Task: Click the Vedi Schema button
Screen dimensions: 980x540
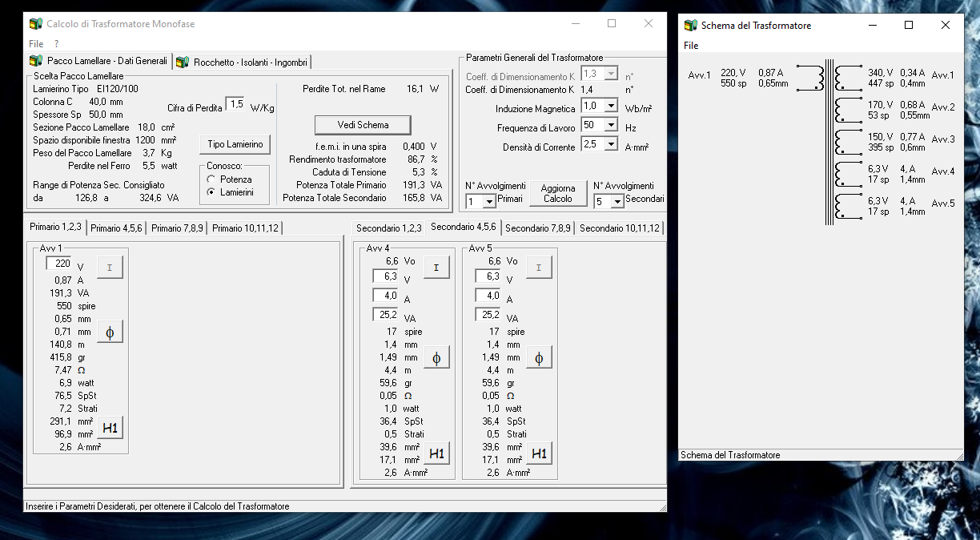Action: point(363,125)
